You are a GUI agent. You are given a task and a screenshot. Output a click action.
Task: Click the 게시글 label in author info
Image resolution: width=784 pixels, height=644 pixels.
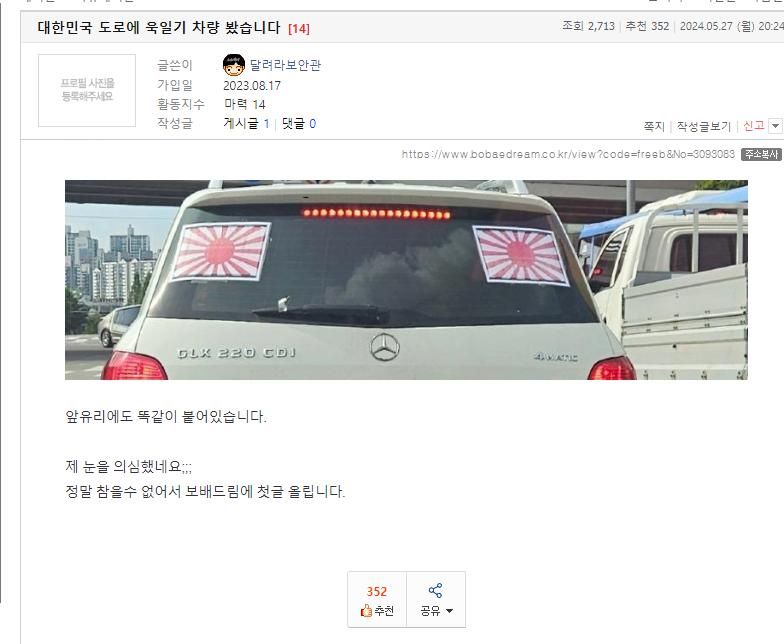click(x=241, y=124)
